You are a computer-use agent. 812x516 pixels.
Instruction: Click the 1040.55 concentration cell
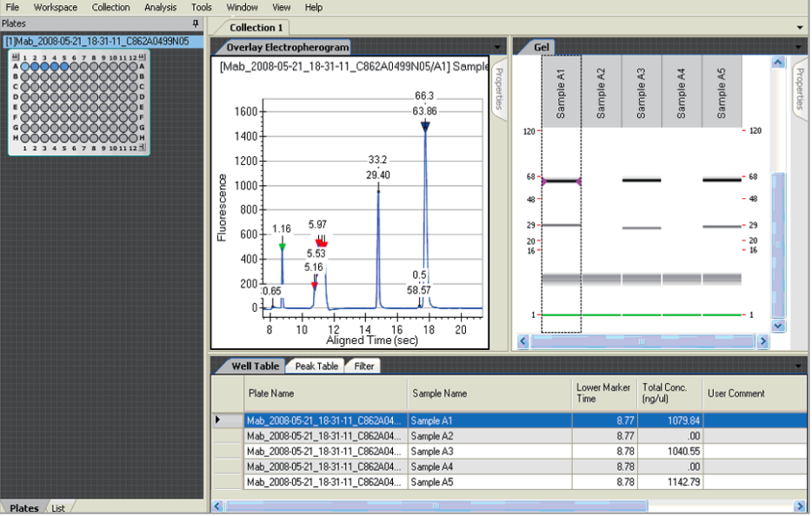coord(669,452)
